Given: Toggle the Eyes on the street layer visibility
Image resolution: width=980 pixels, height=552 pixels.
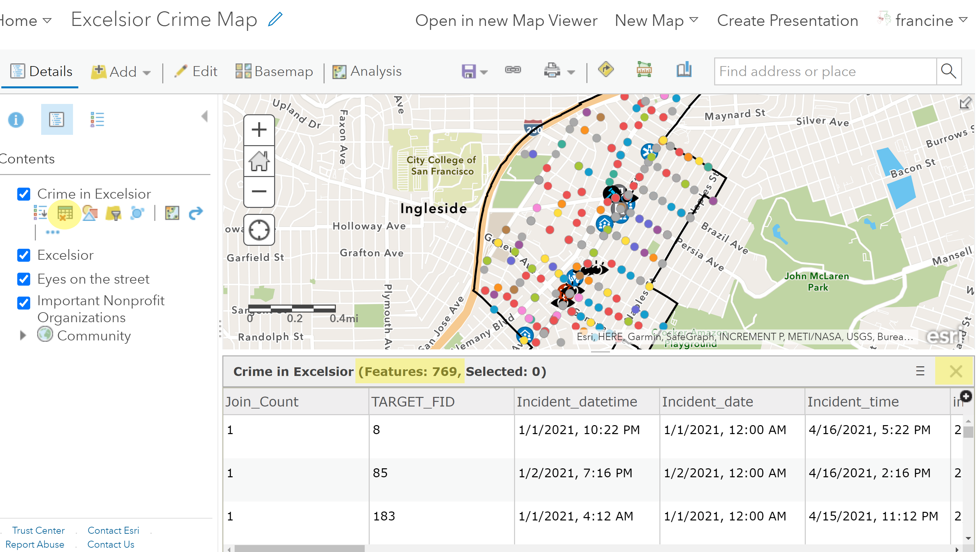Looking at the screenshot, I should click(x=24, y=279).
